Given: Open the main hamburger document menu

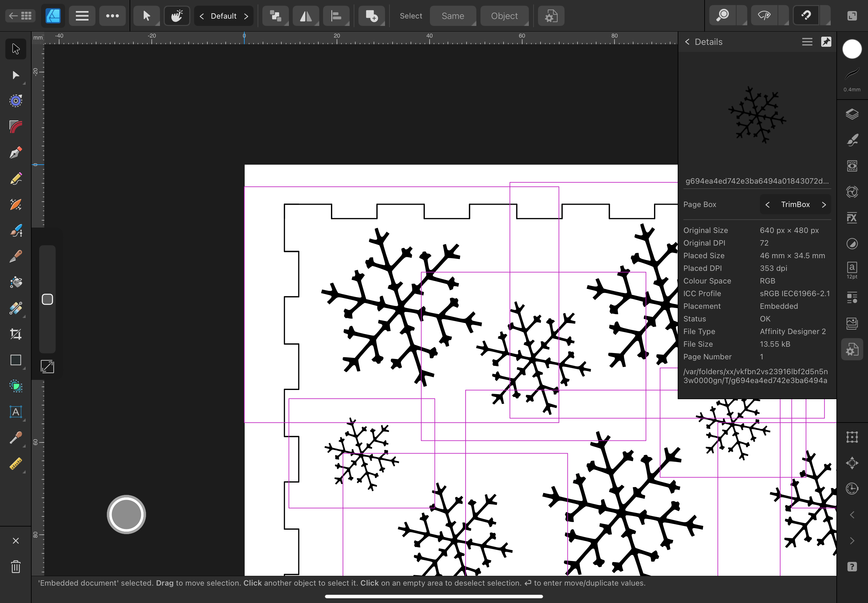Looking at the screenshot, I should (x=82, y=16).
